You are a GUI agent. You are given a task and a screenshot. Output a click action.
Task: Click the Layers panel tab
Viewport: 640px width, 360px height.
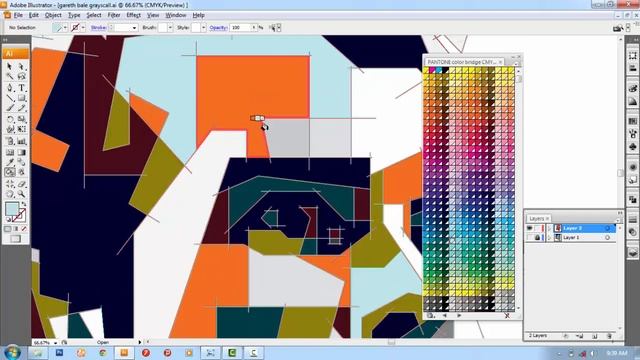coord(538,218)
